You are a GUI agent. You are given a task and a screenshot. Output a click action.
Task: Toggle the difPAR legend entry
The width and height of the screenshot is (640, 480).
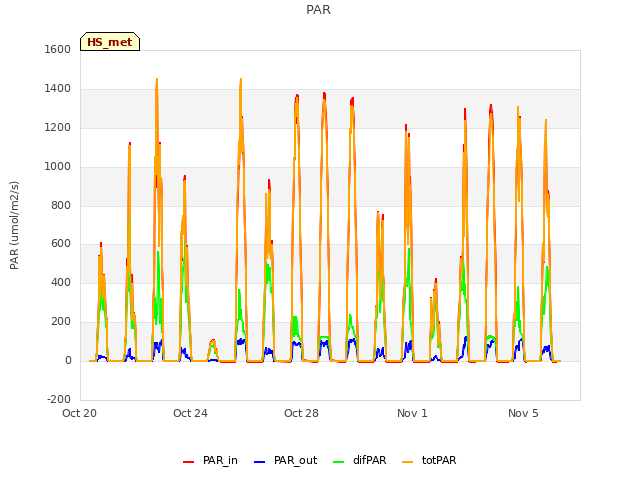(x=360, y=460)
